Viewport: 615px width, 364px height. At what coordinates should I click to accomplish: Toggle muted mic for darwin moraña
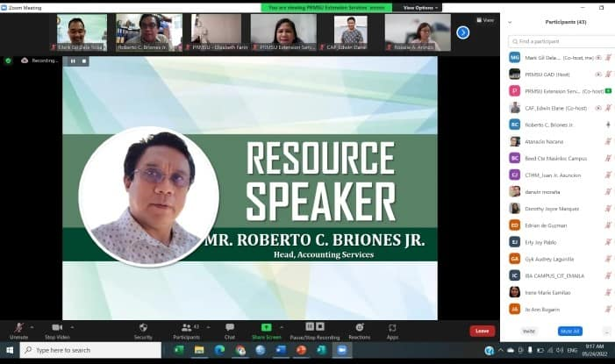click(x=608, y=192)
